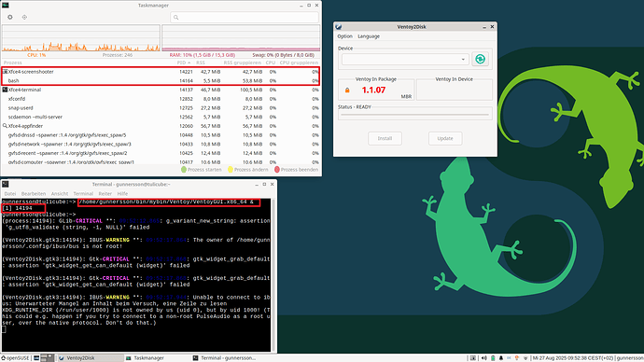
Task: Click the Taskmanager title bar app icon
Action: [x=6, y=5]
